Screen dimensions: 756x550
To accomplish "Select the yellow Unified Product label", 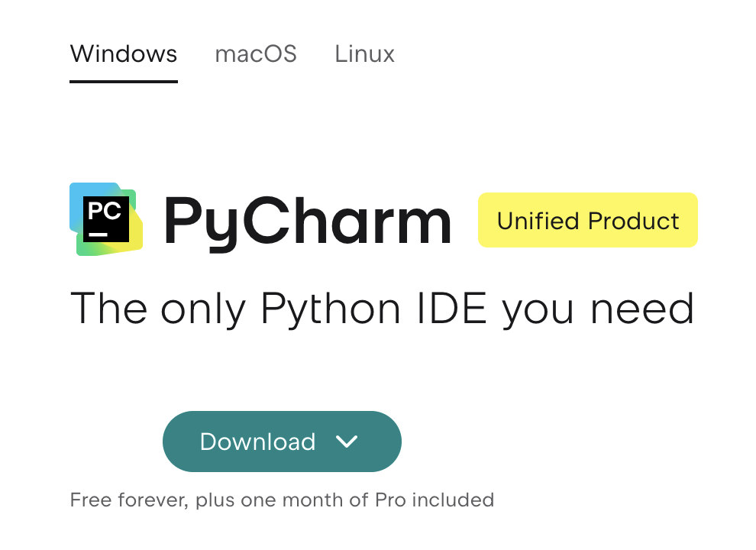I will coord(587,220).
